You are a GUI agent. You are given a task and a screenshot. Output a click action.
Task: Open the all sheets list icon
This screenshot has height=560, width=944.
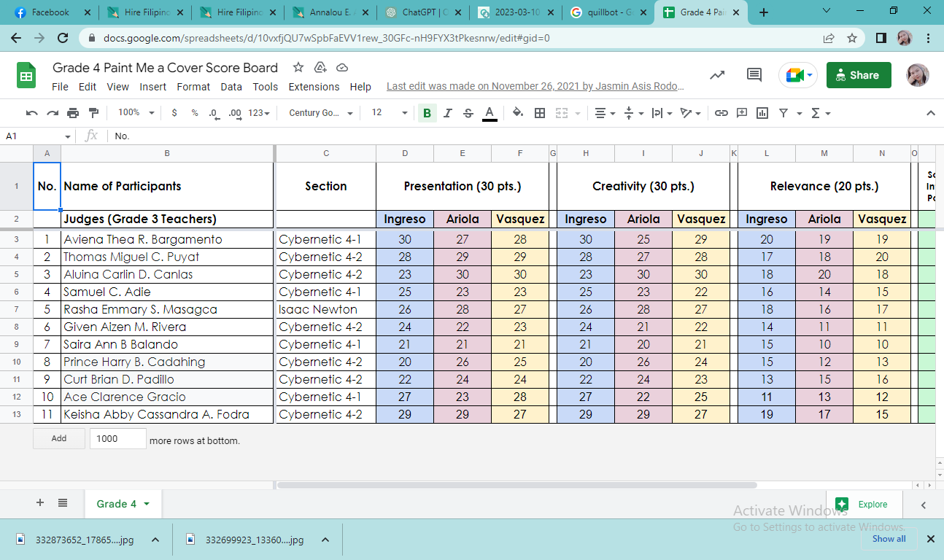click(x=63, y=503)
